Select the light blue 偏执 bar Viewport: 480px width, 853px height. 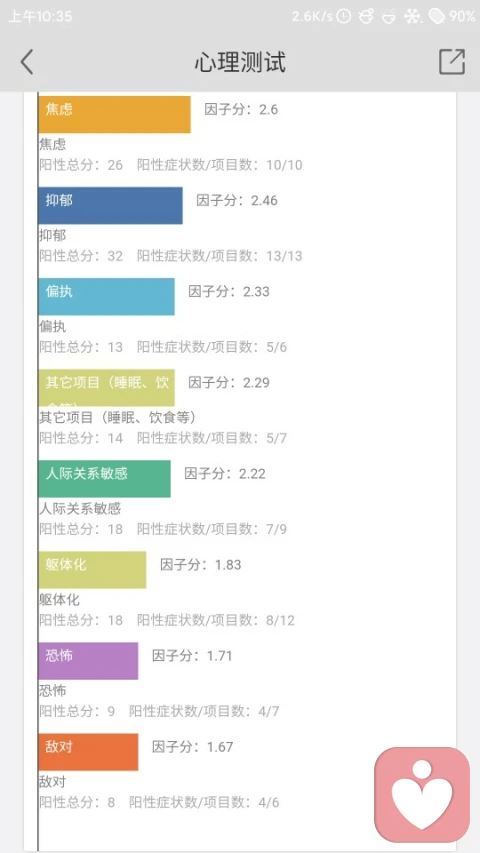(x=107, y=296)
